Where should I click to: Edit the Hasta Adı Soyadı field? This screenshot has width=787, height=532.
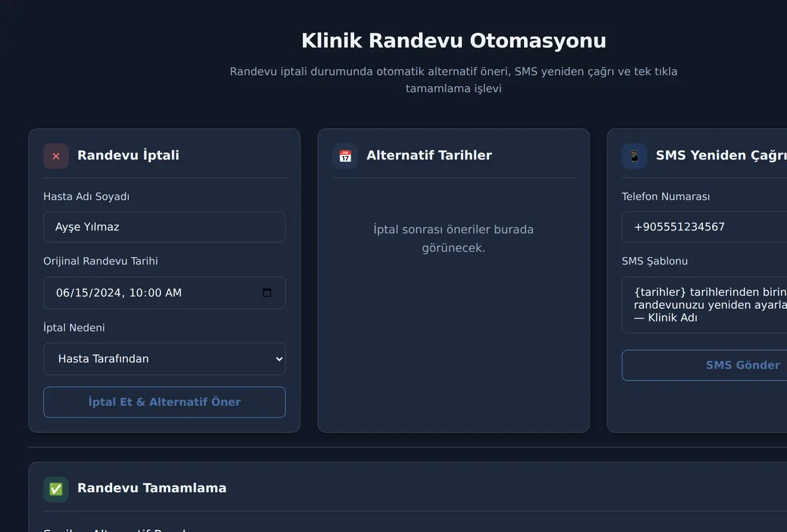tap(165, 227)
